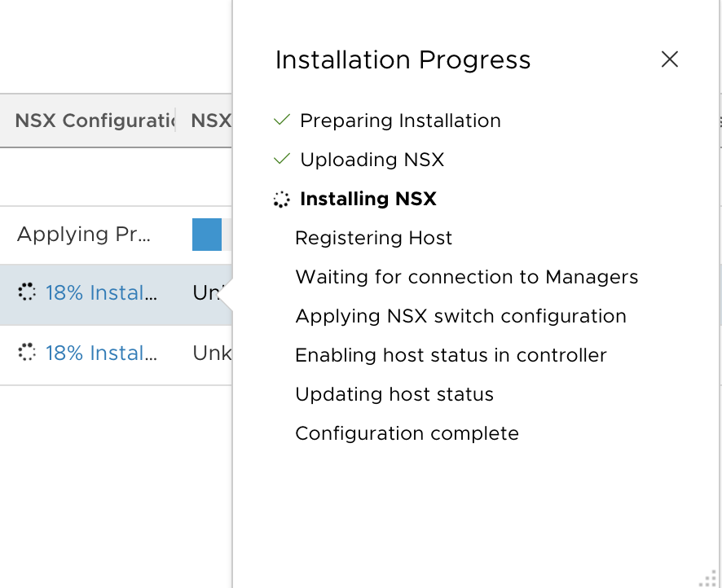Click the column divider after NSX Configuration
Image resolution: width=722 pixels, height=588 pixels.
pyautogui.click(x=175, y=121)
